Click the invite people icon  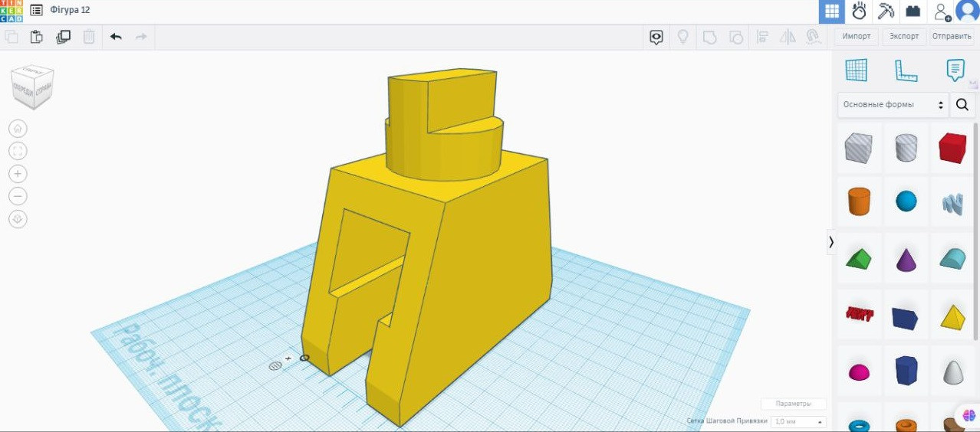tap(942, 11)
